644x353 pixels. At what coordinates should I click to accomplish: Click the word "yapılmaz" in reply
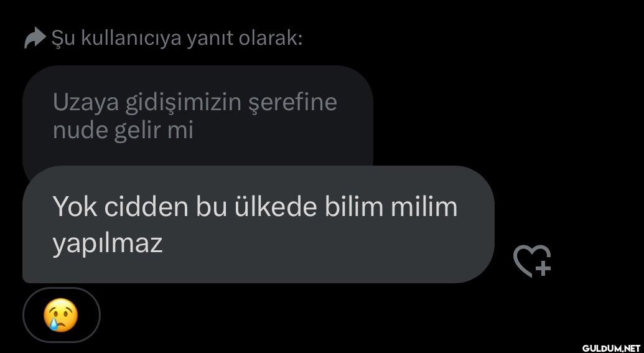[108, 244]
